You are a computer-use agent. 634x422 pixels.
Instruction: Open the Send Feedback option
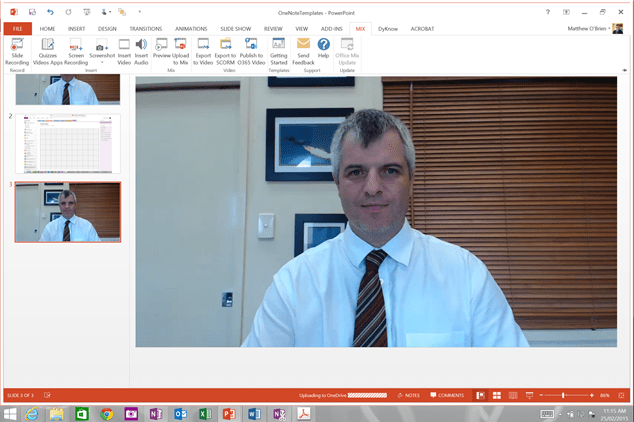coord(304,51)
